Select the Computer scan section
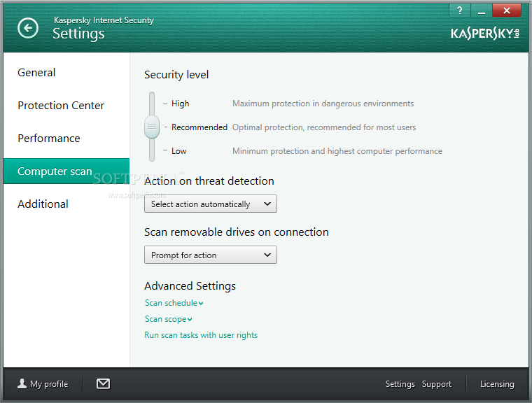 click(x=66, y=171)
